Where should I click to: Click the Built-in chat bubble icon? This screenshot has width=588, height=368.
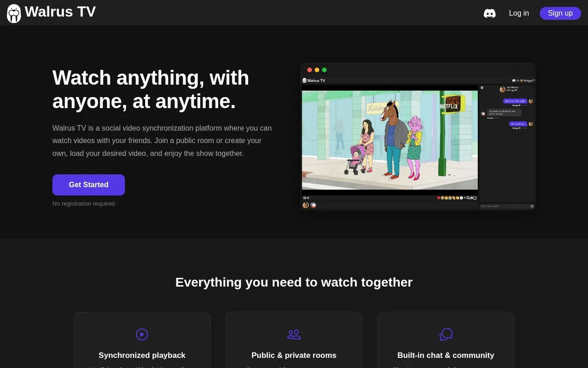click(446, 334)
